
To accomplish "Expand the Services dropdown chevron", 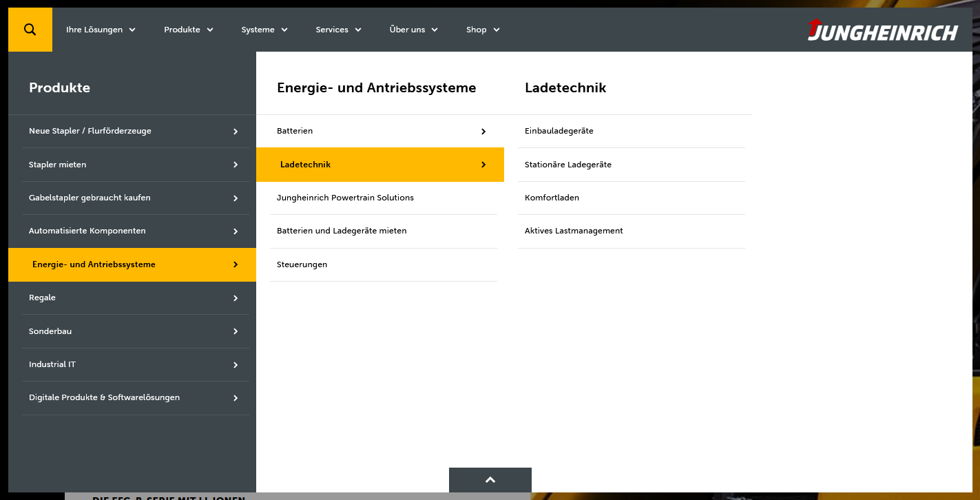I will 358,30.
